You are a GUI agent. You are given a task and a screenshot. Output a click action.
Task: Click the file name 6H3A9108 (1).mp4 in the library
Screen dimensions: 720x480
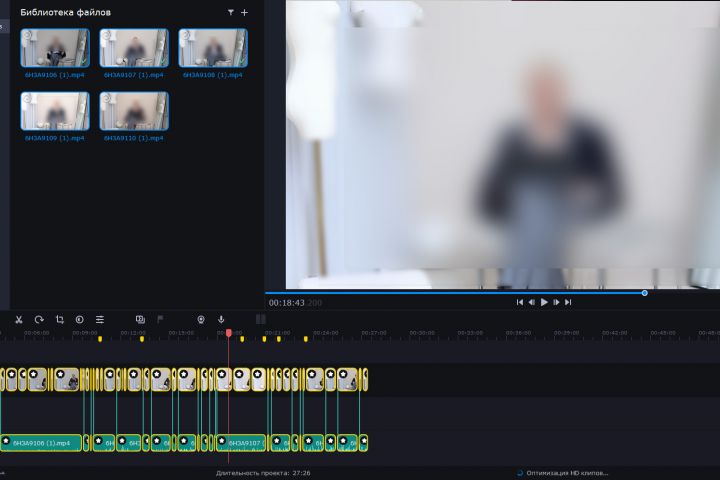(213, 75)
